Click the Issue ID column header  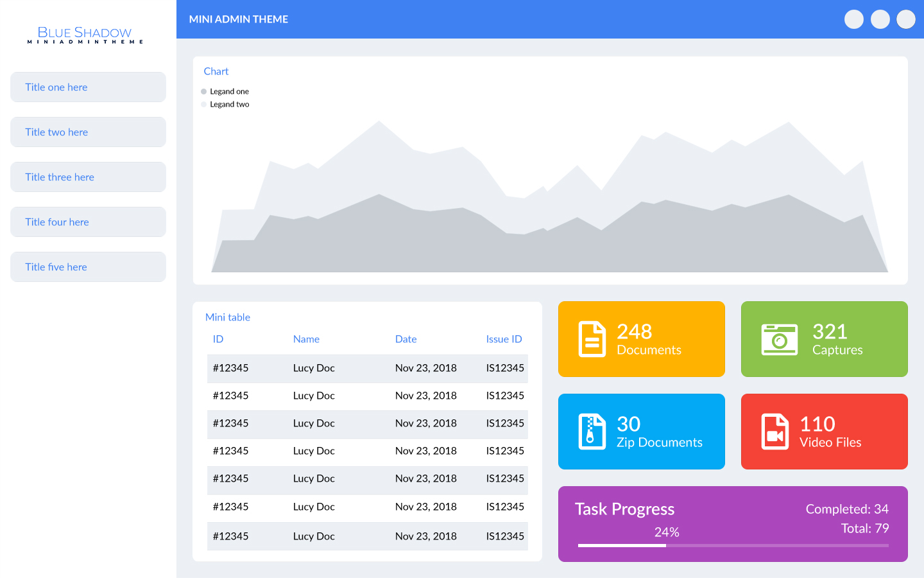(x=504, y=339)
